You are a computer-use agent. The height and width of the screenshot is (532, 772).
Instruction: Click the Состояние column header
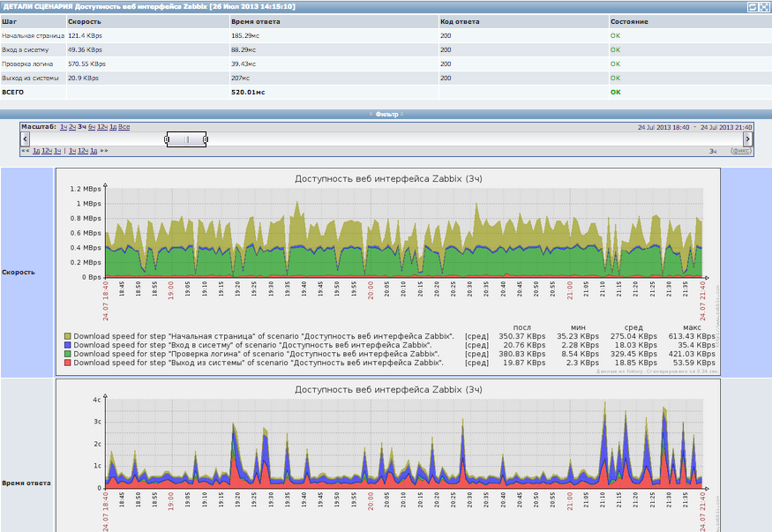point(629,22)
